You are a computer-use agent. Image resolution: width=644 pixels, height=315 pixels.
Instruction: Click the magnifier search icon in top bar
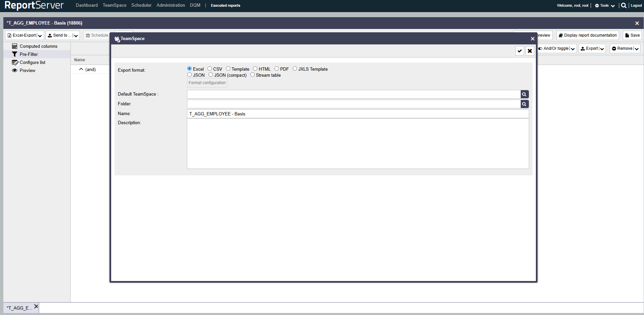(623, 5)
